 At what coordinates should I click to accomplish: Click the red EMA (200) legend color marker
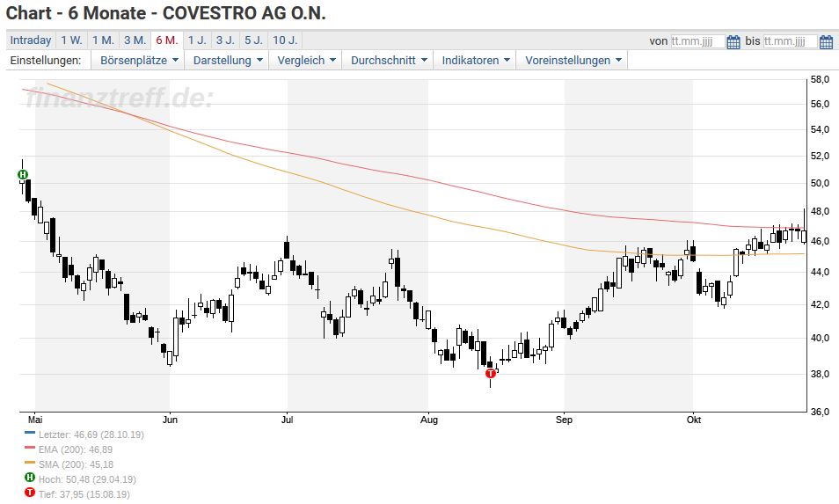point(30,448)
